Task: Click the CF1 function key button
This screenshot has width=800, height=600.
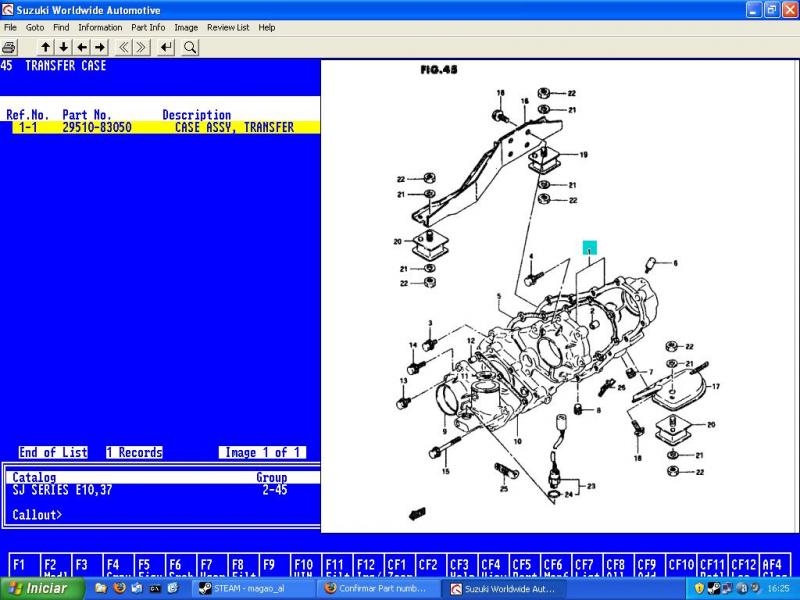Action: point(399,565)
